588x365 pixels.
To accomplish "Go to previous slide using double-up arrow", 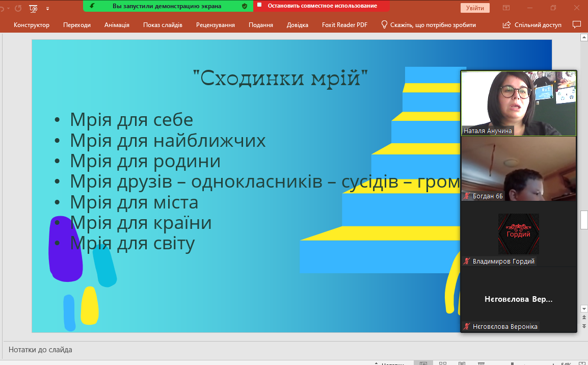I will [x=584, y=318].
